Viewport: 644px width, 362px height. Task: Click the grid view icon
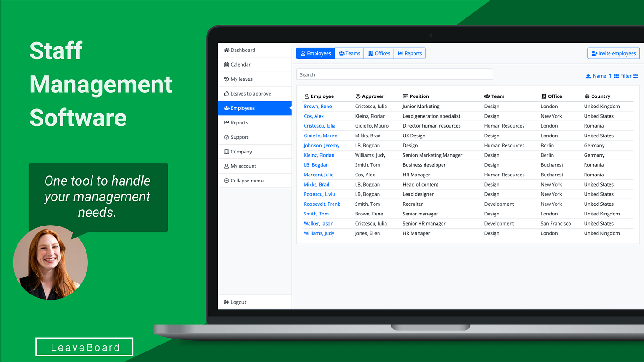click(x=616, y=76)
